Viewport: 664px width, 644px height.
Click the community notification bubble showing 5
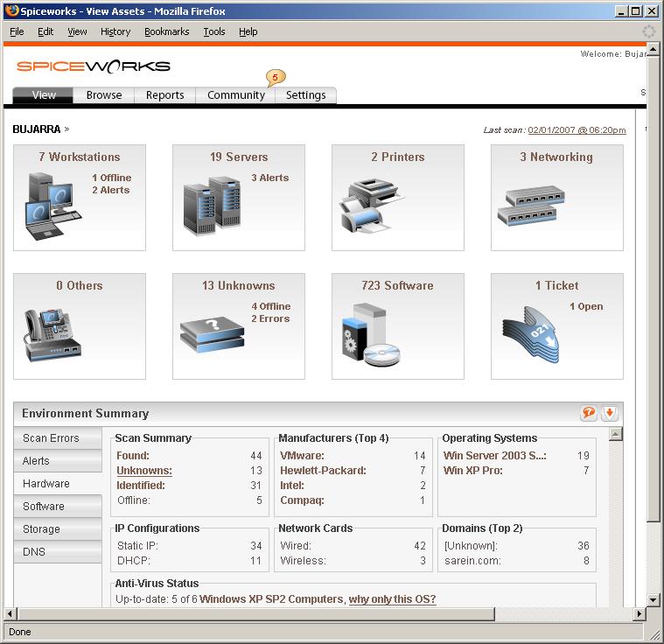(x=276, y=78)
